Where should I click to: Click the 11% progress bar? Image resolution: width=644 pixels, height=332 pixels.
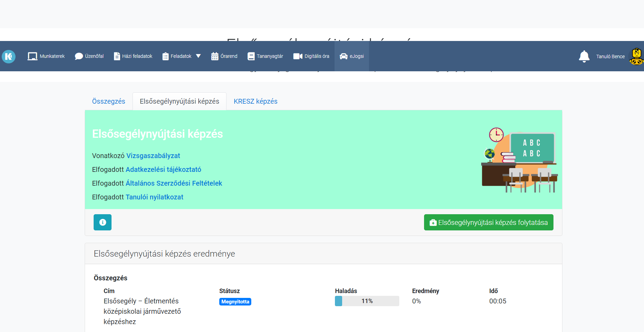click(367, 301)
